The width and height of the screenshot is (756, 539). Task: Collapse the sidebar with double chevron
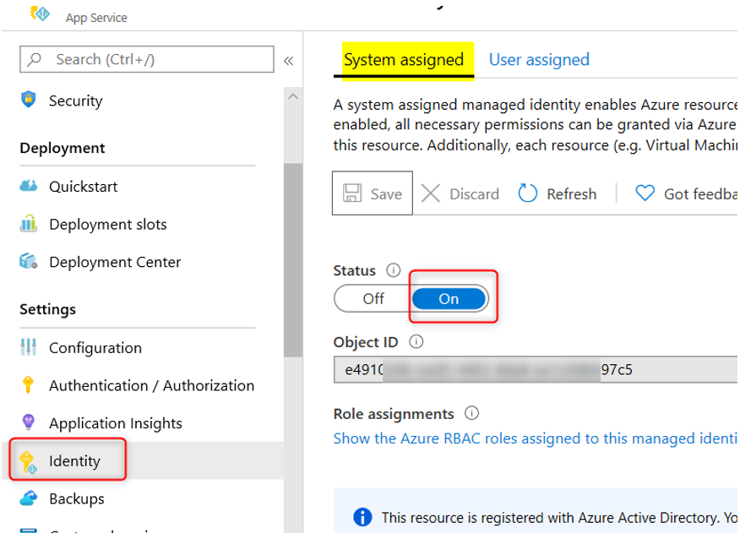pyautogui.click(x=288, y=61)
